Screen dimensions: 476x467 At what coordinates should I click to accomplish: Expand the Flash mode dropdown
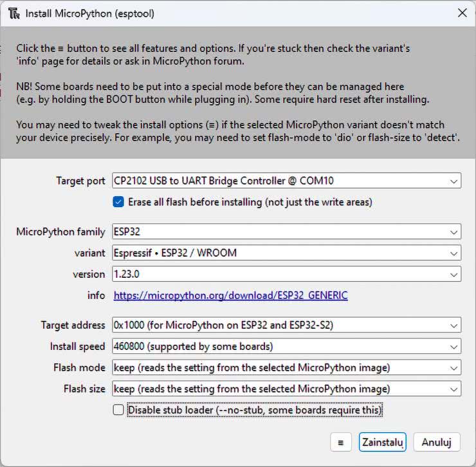pos(454,368)
